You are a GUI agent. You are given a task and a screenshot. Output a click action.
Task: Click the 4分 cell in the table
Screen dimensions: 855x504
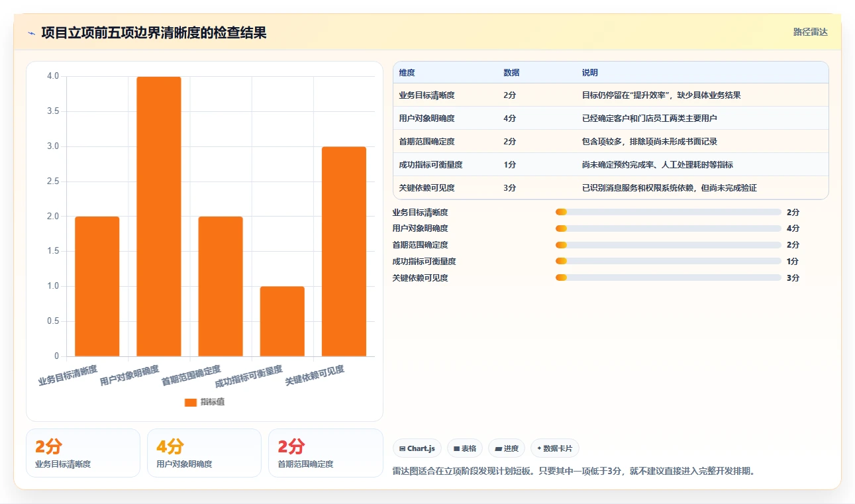(x=509, y=118)
